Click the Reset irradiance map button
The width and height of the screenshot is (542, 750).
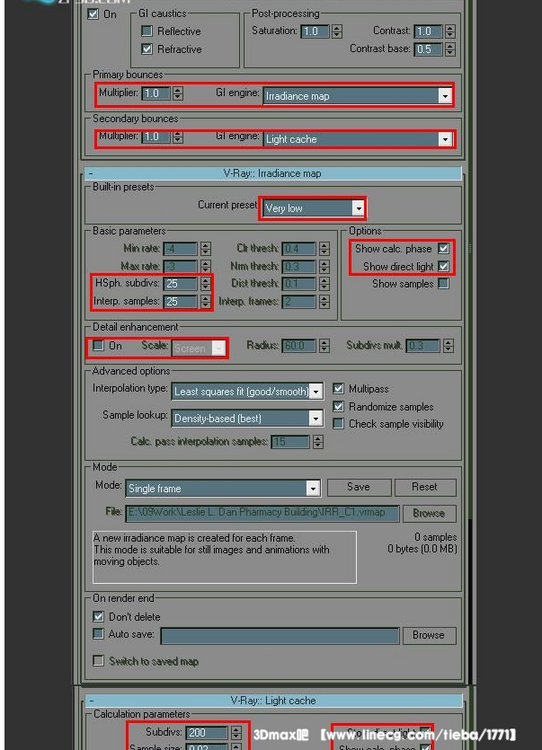coord(425,487)
